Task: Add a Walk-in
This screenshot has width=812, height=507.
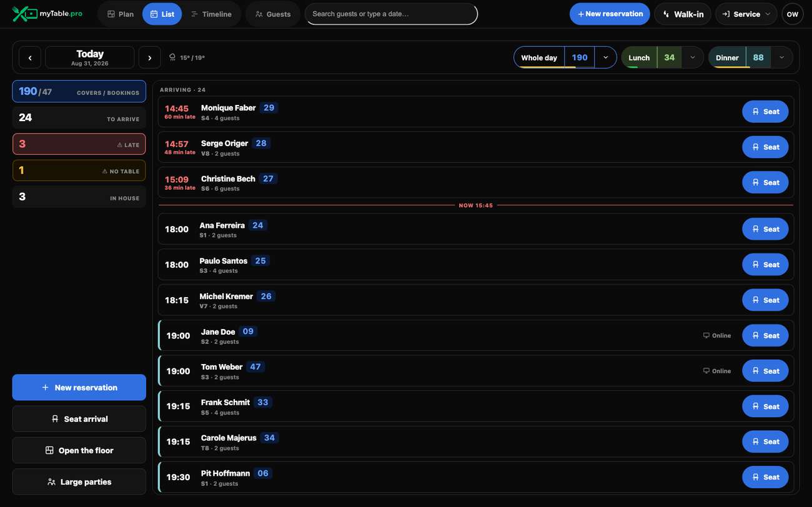Action: [683, 14]
